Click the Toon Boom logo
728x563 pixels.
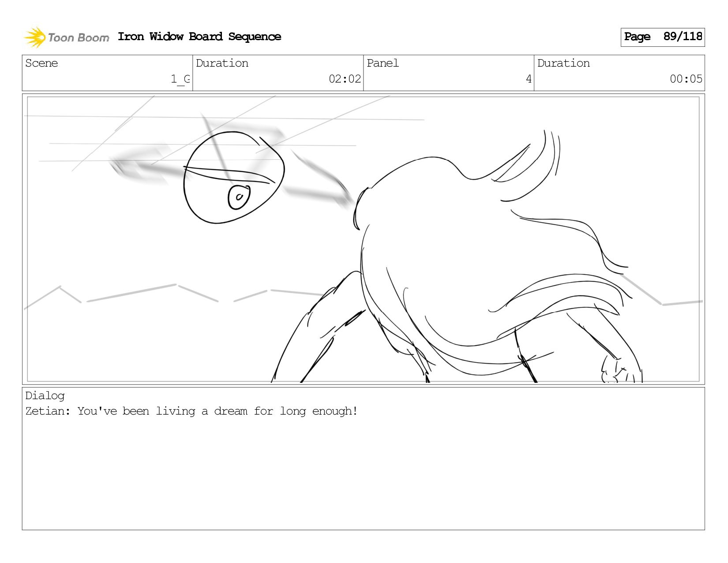coord(66,37)
